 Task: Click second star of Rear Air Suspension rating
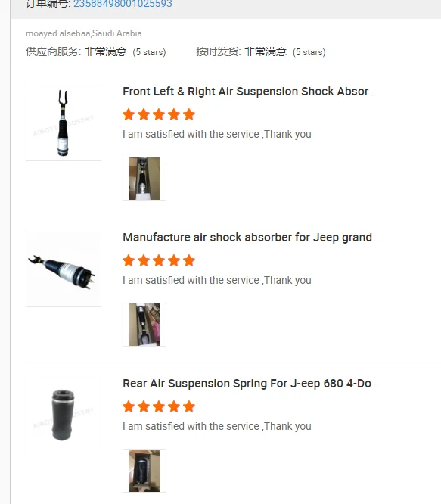coord(144,406)
